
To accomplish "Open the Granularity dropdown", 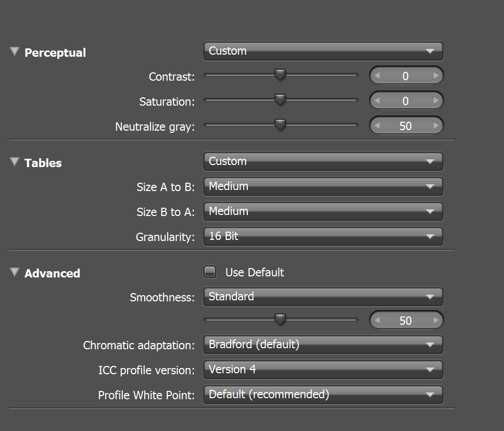I will (323, 236).
